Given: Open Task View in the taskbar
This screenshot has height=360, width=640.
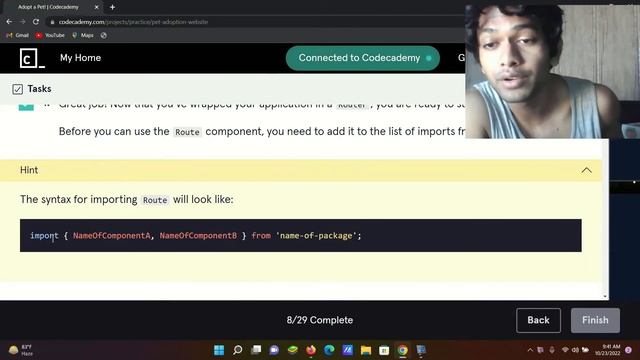Looking at the screenshot, I should [x=256, y=350].
